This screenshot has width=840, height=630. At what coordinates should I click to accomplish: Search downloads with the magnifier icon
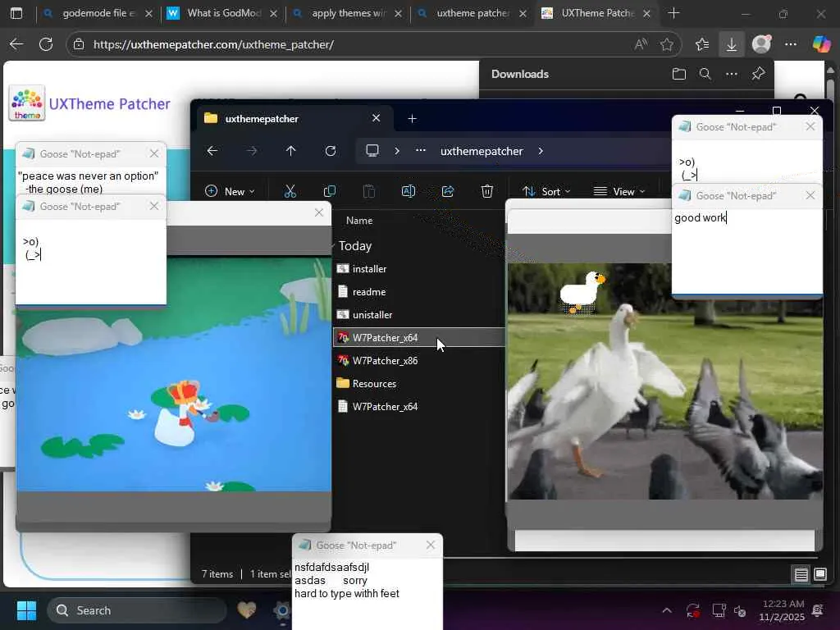pos(705,74)
